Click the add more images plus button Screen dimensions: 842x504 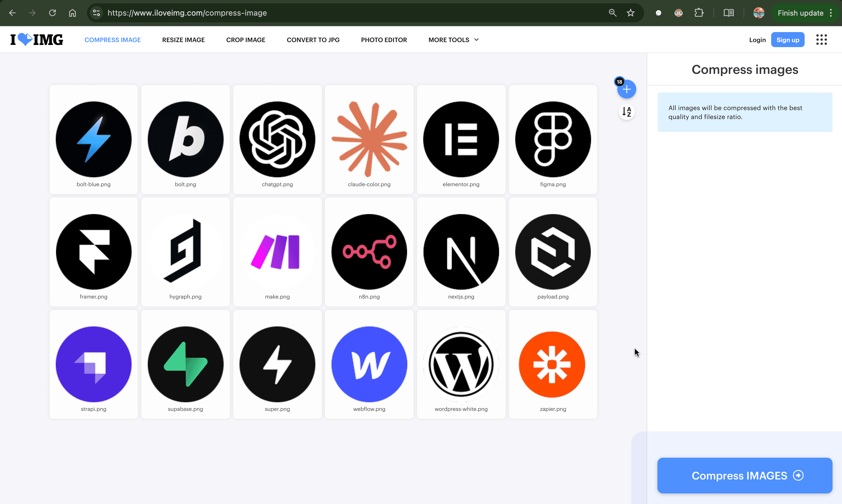coord(626,90)
